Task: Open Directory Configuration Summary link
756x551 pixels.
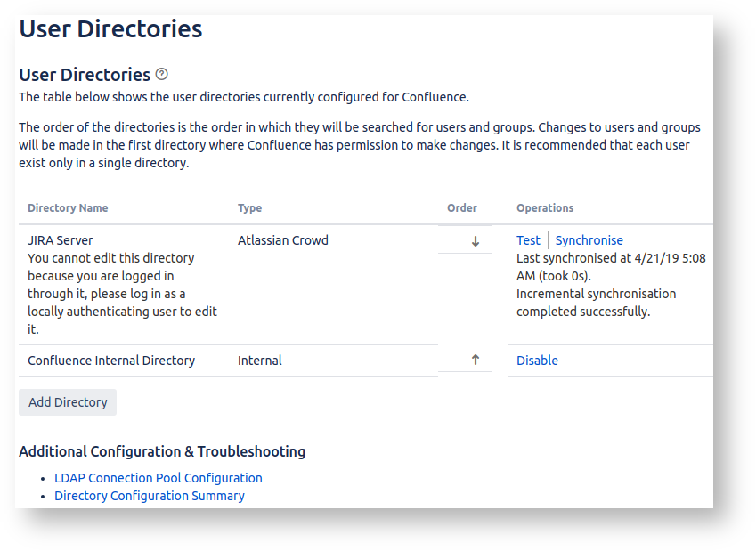Action: point(149,496)
